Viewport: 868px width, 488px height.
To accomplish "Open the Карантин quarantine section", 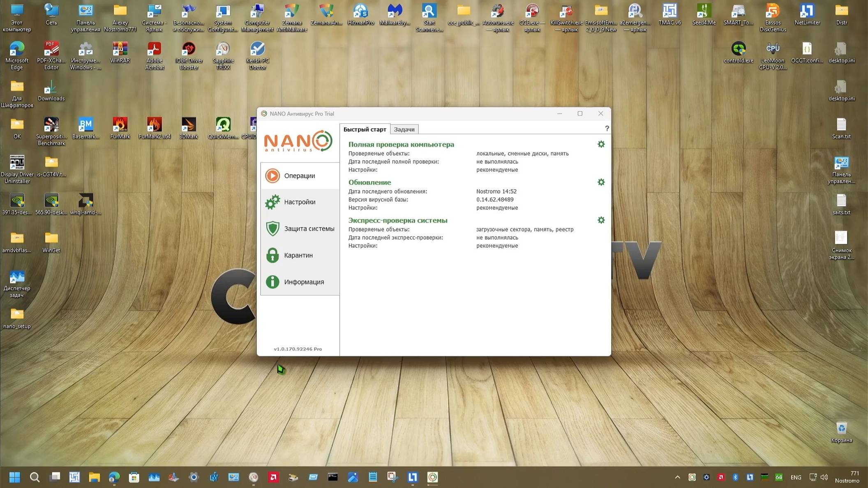I will coord(299,255).
